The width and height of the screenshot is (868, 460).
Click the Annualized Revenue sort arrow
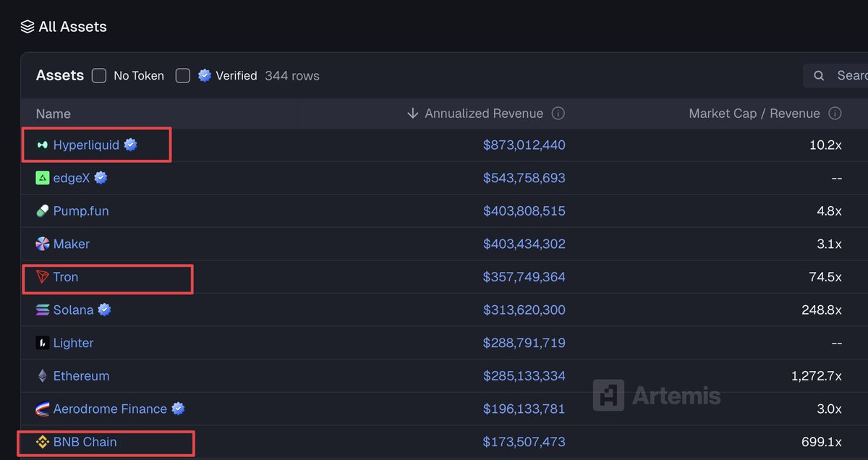pyautogui.click(x=413, y=114)
